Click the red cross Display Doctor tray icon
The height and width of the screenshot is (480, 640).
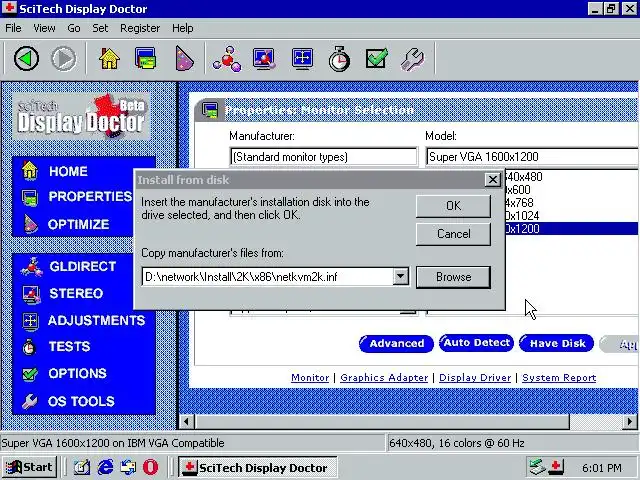pos(556,467)
